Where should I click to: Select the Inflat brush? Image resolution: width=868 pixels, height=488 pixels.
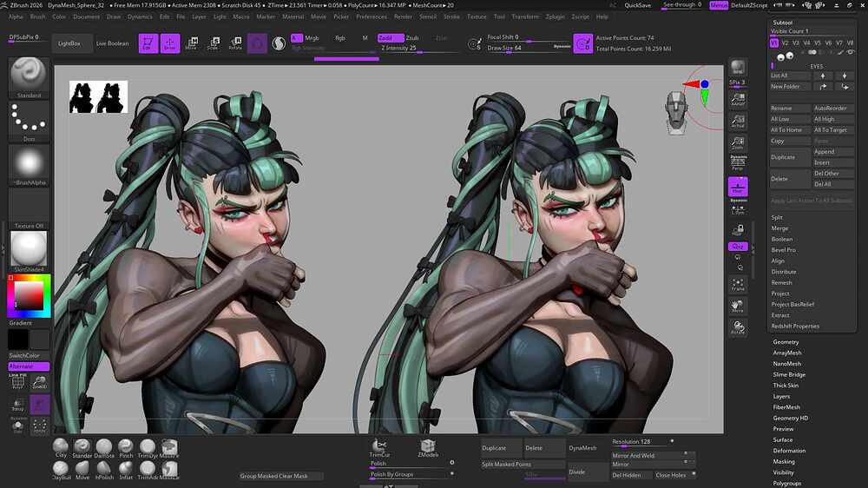[126, 471]
